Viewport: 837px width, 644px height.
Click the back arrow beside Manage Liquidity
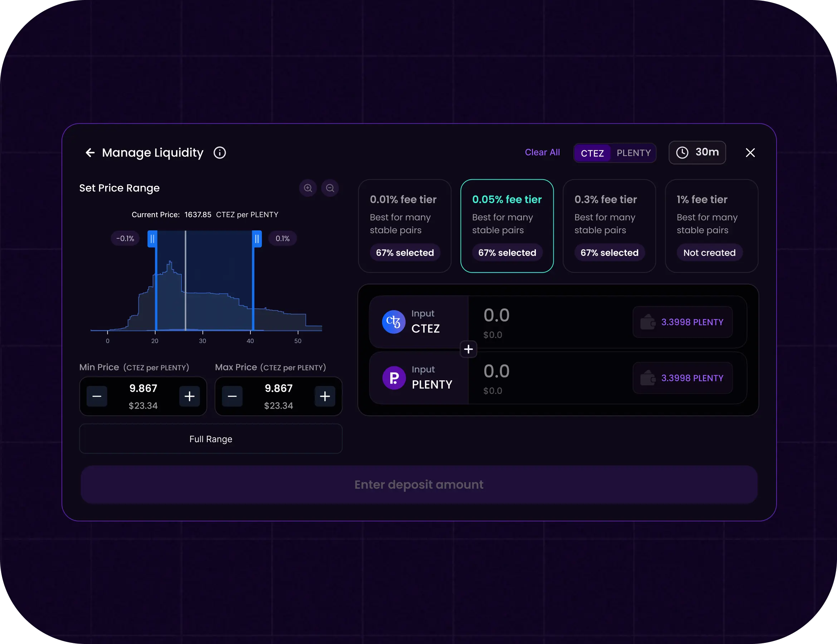[x=90, y=152]
